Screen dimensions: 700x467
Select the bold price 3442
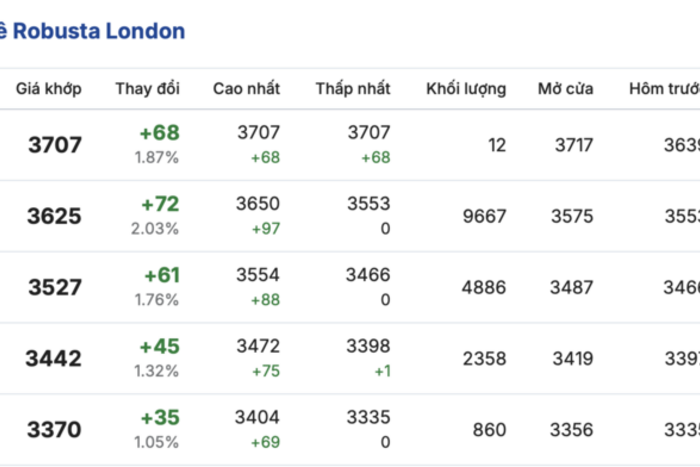pos(55,358)
